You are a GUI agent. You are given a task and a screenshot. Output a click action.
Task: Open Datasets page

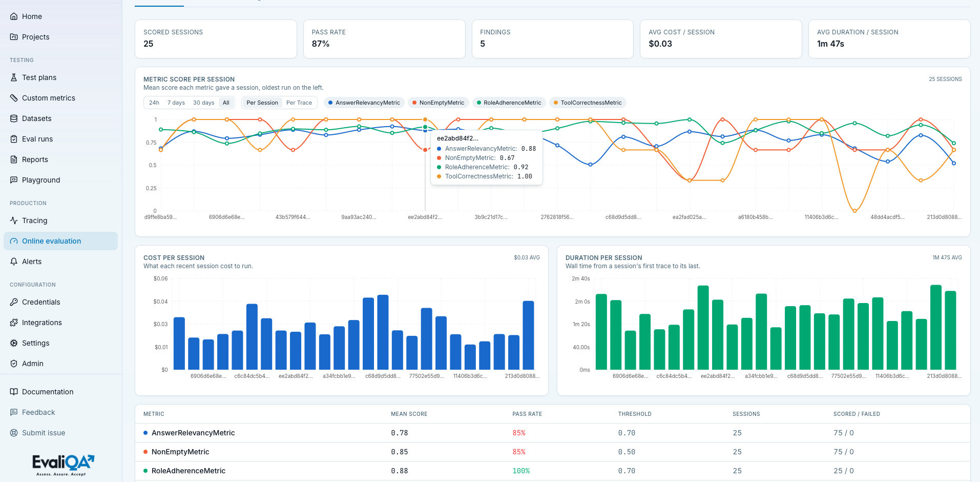tap(60, 118)
